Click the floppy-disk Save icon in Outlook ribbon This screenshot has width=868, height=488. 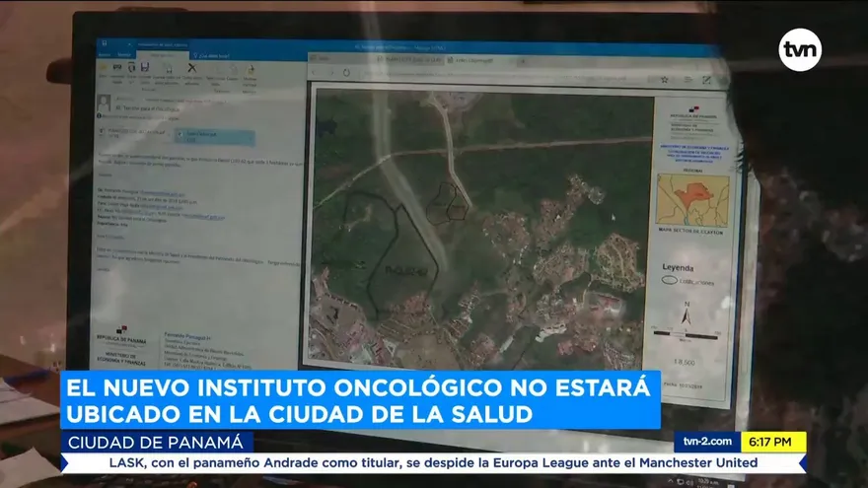(x=145, y=67)
